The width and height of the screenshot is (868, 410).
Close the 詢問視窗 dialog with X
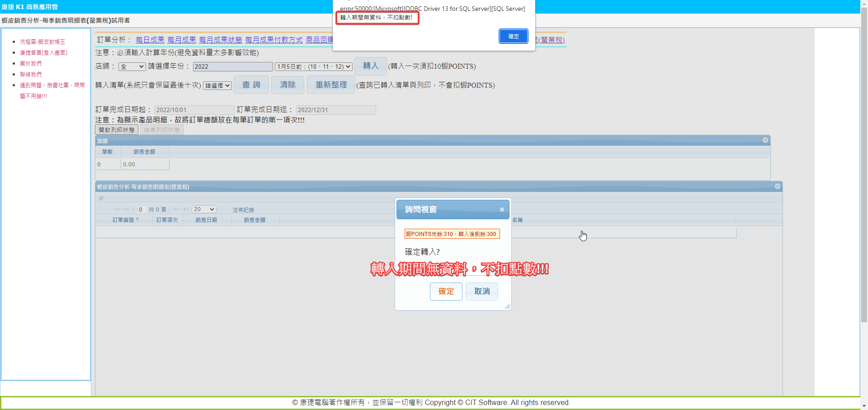pos(502,210)
